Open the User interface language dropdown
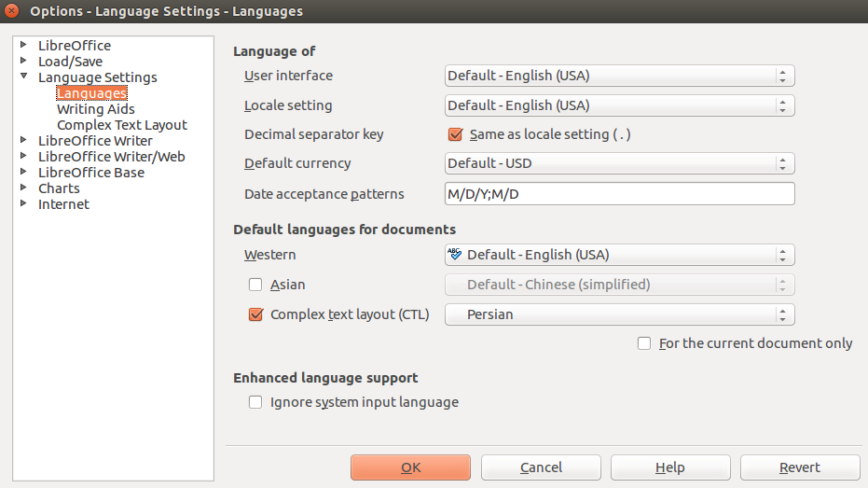The image size is (868, 488). (x=619, y=76)
